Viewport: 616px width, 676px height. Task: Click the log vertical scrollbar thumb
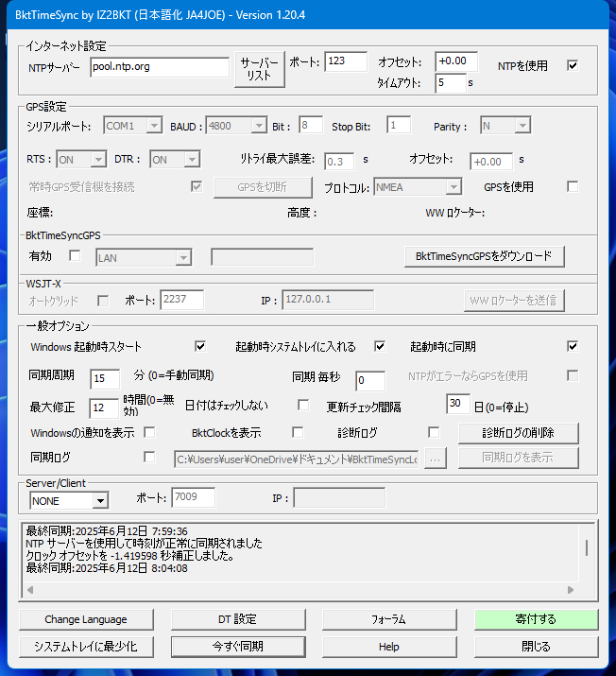pos(587,548)
